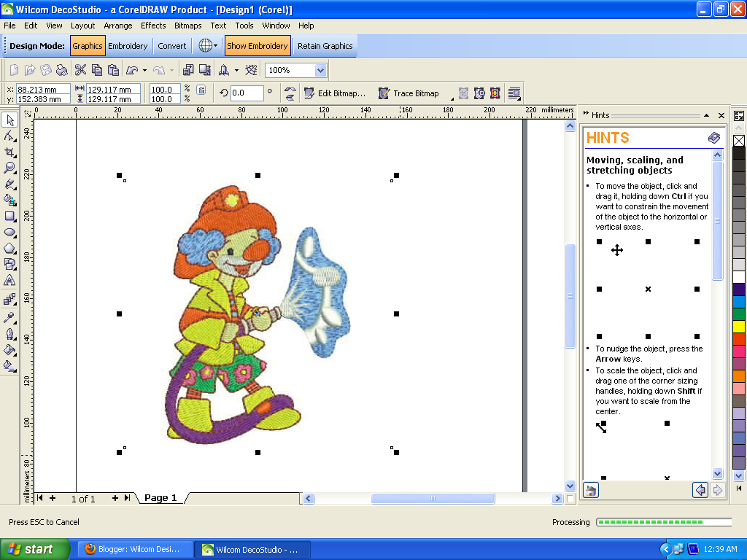This screenshot has height=560, width=747.
Task: Open the application launcher dropdown arrow
Action: [x=236, y=70]
